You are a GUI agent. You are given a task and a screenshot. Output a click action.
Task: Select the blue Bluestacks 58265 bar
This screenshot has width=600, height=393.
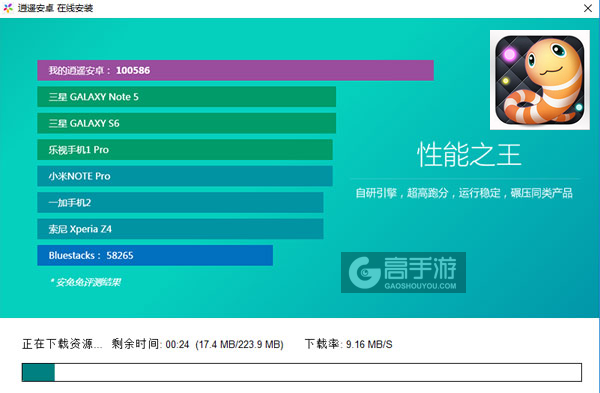(x=155, y=255)
